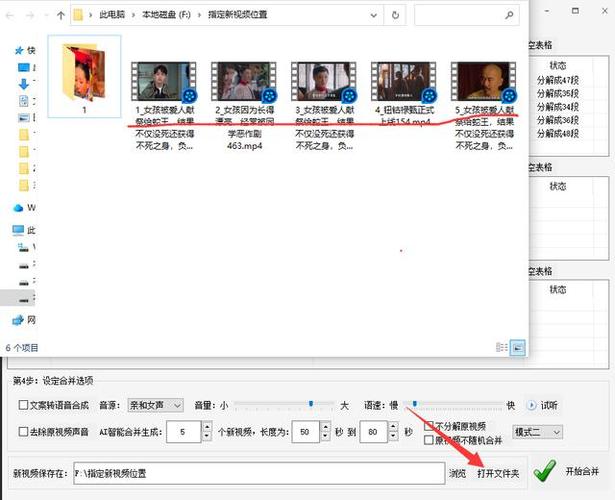This screenshot has width=615, height=500.
Task: Click the green checkmark start merge icon
Action: point(545,471)
